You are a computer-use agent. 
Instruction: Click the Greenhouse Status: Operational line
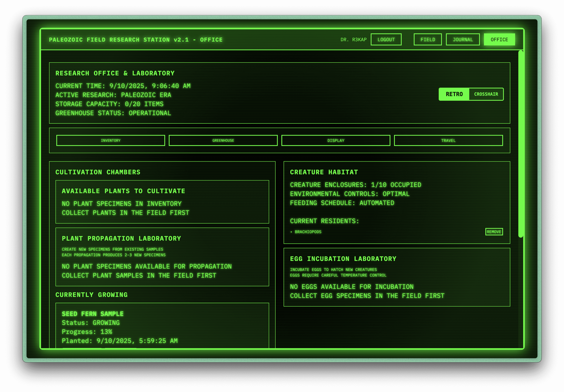click(x=113, y=113)
